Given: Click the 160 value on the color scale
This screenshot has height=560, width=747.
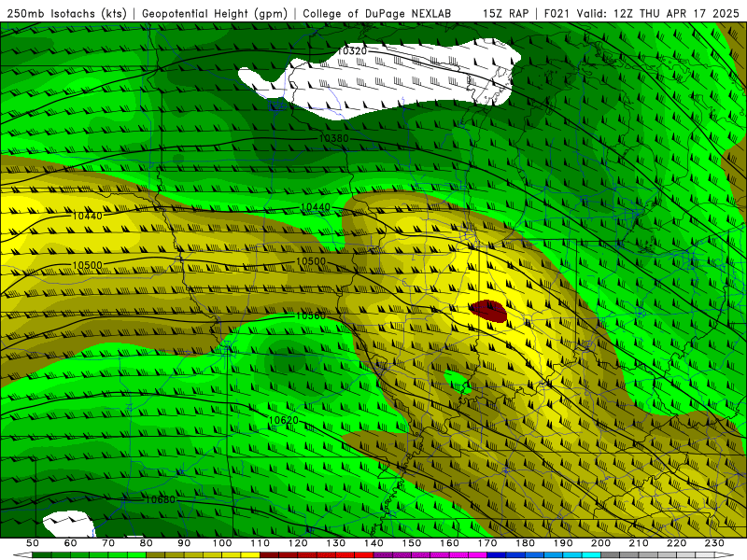Looking at the screenshot, I should pos(449,543).
